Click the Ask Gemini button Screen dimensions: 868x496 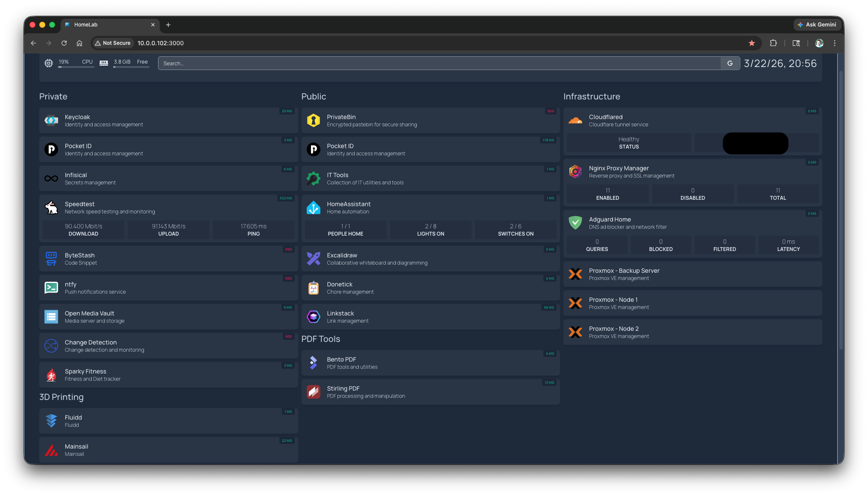point(817,25)
